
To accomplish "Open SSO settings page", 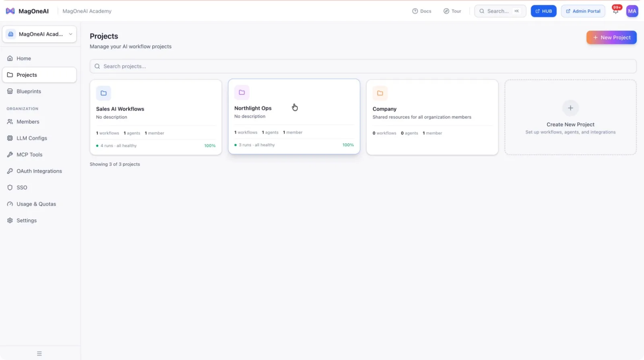I will tap(39, 187).
